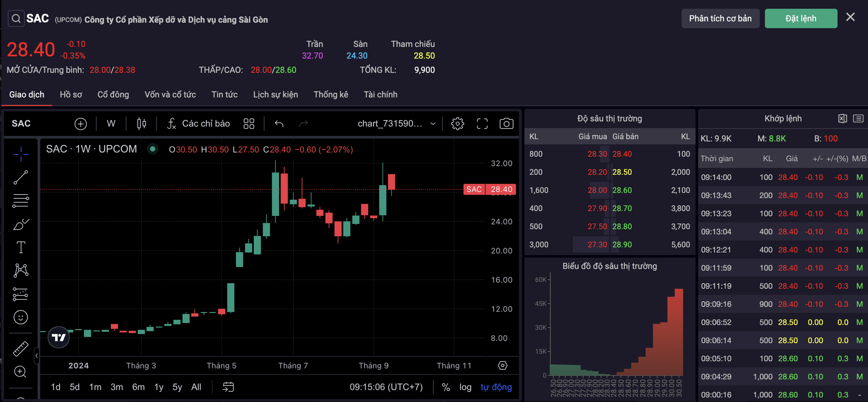Toggle percent scale on price axis

click(446, 387)
